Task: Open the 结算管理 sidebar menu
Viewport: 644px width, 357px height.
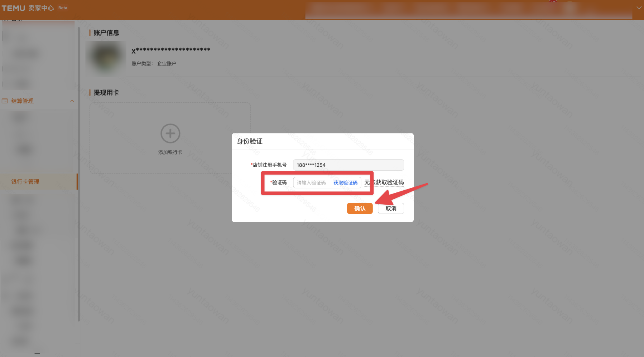Action: coord(23,101)
